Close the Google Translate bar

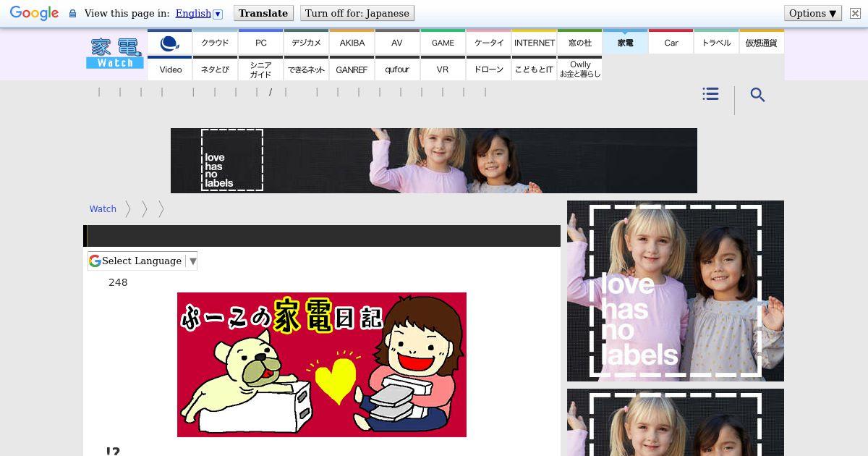coord(855,13)
